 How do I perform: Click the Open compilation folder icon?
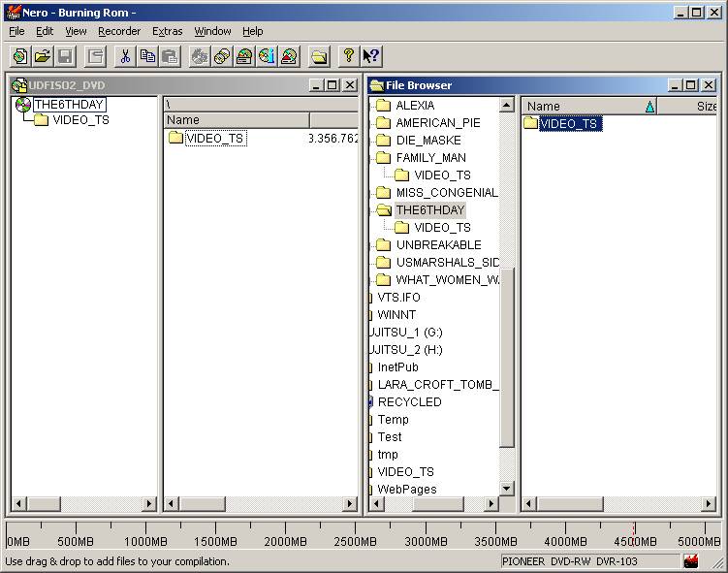[43, 56]
